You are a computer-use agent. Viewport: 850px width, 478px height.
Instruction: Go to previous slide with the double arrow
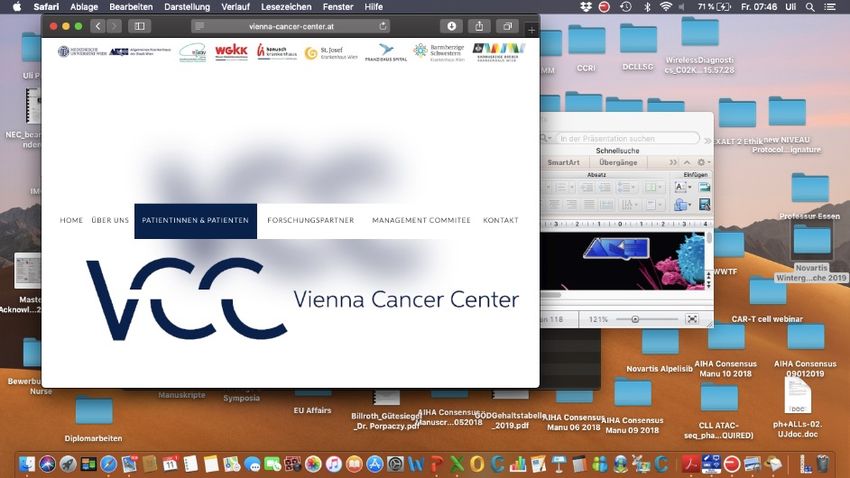click(709, 276)
